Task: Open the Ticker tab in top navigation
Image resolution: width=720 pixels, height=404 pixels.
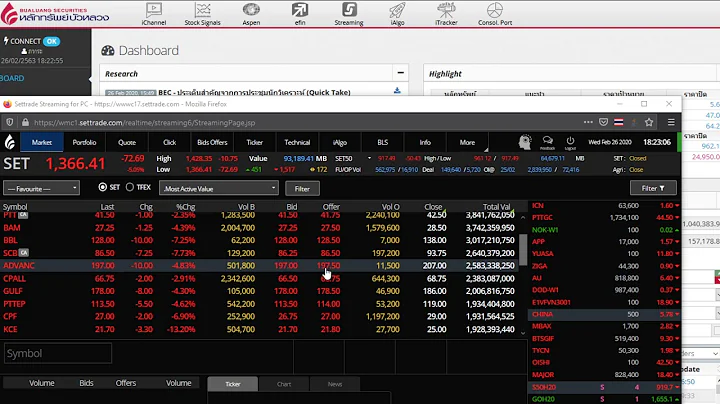Action: click(x=254, y=142)
